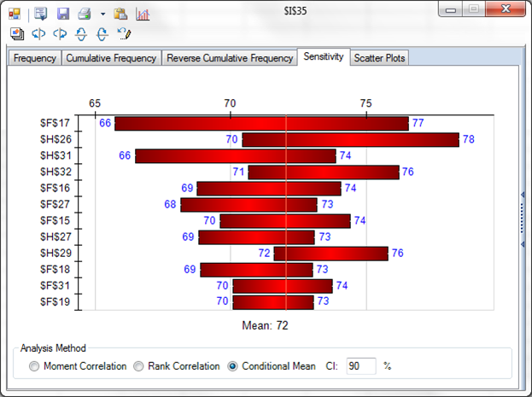Close the $I$35 chart window
The height and width of the screenshot is (397, 532).
(x=506, y=9)
